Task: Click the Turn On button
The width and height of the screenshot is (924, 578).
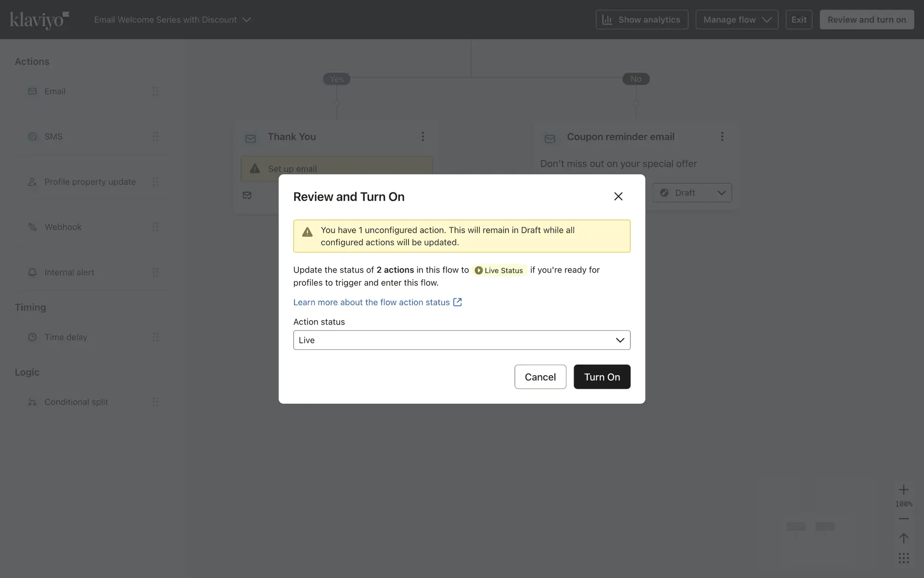Action: pyautogui.click(x=602, y=377)
